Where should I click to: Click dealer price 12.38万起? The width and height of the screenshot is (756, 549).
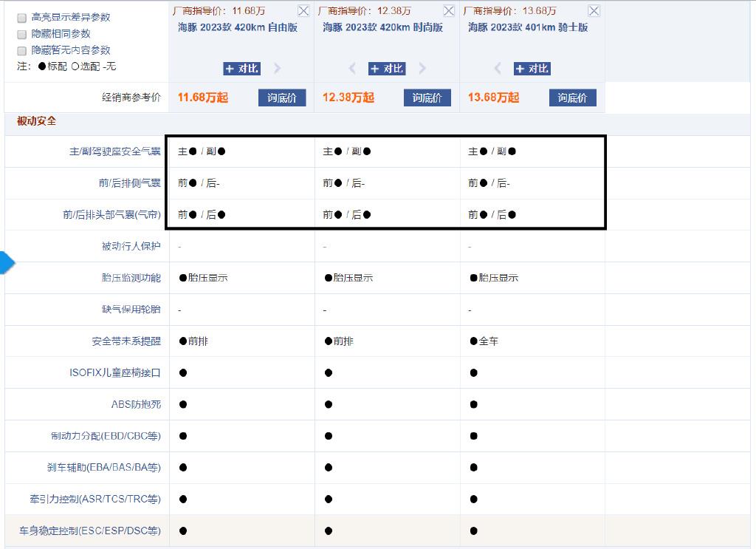(348, 98)
